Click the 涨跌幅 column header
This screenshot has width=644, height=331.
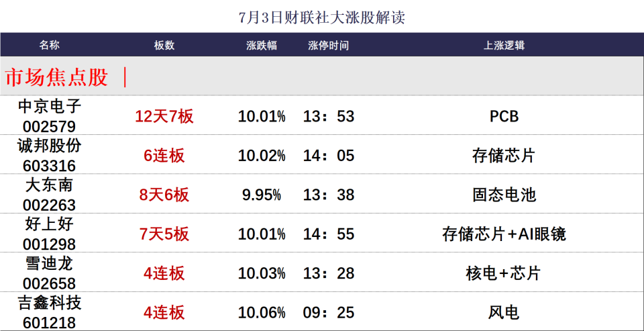[262, 45]
